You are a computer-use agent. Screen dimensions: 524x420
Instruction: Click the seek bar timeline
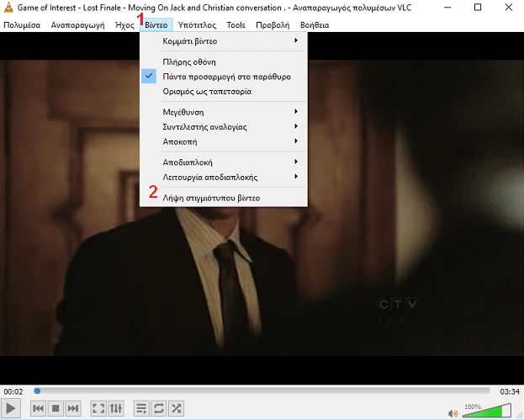pos(262,391)
